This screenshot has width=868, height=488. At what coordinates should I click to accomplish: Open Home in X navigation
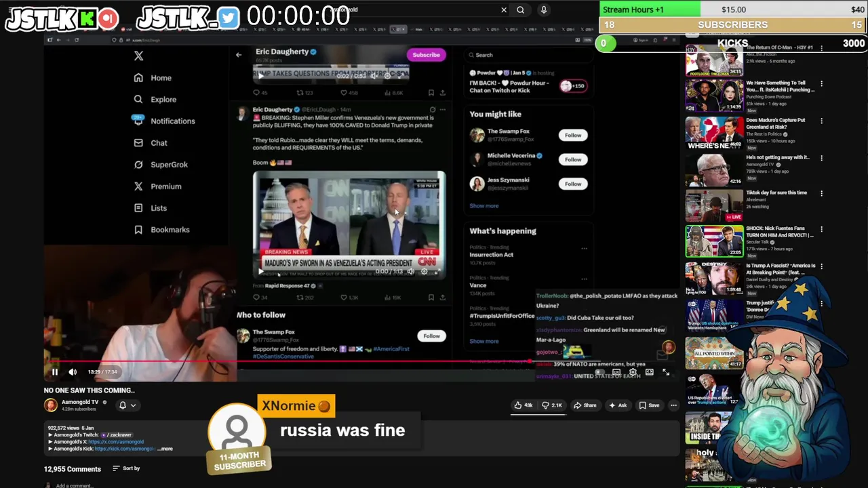[153, 78]
